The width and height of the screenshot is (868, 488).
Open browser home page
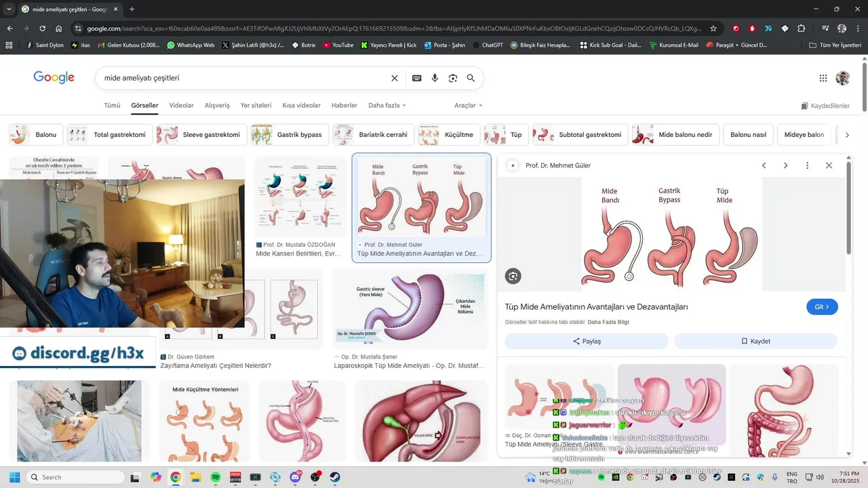tap(59, 28)
